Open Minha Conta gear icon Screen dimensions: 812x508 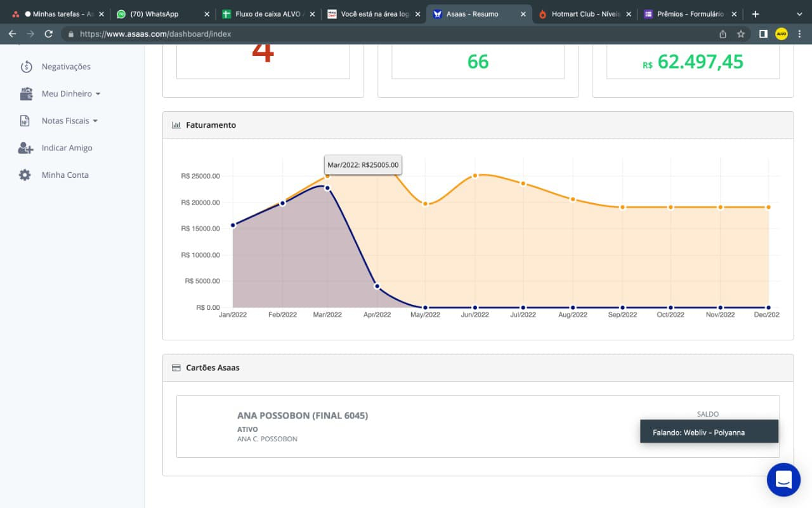(25, 175)
